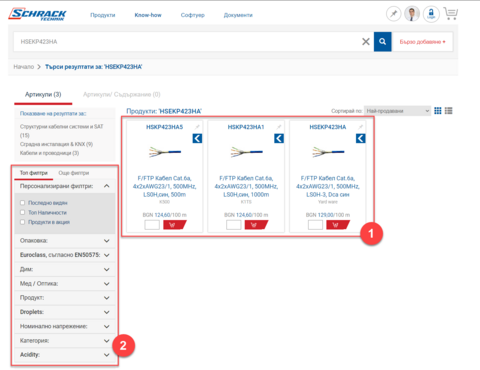Add HSKP423HA5 to cart
This screenshot has width=480, height=370.
tap(174, 225)
